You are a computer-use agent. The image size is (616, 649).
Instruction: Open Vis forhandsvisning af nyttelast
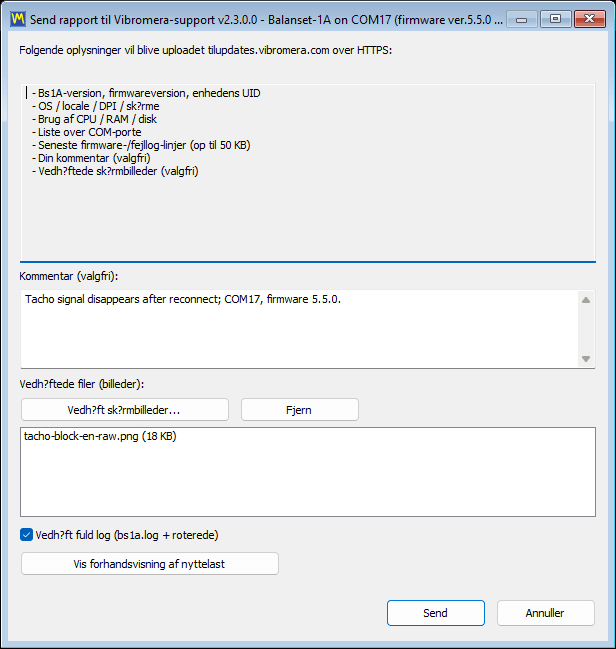click(x=150, y=564)
